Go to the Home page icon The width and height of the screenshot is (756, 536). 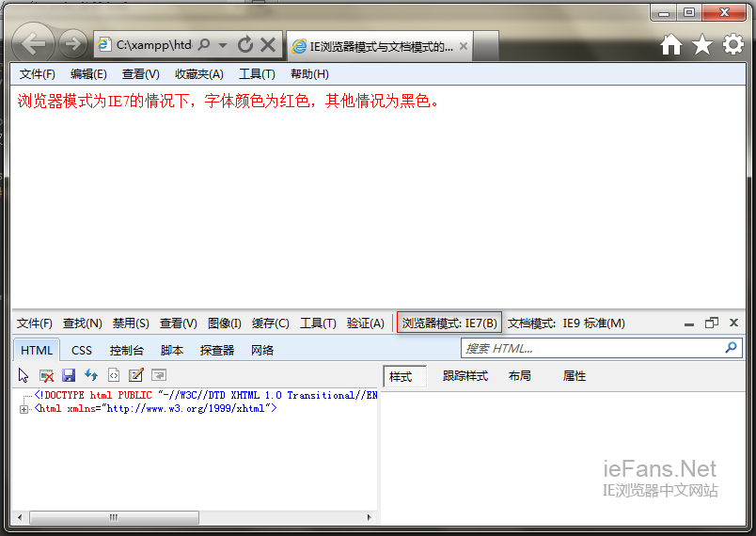click(671, 45)
